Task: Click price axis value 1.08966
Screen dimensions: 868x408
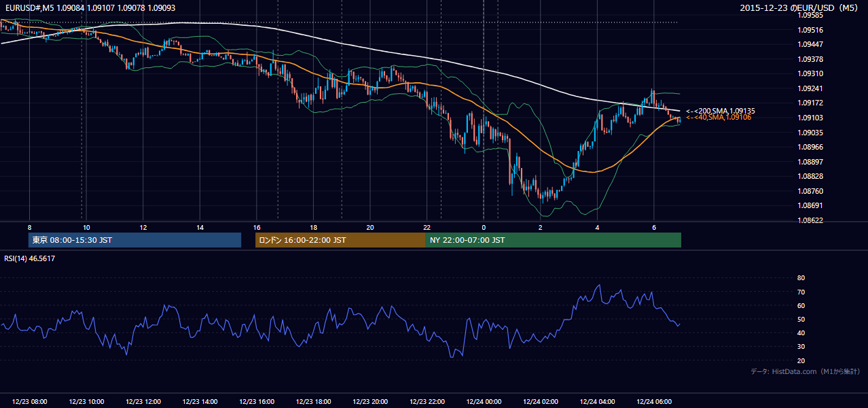Action: point(810,147)
